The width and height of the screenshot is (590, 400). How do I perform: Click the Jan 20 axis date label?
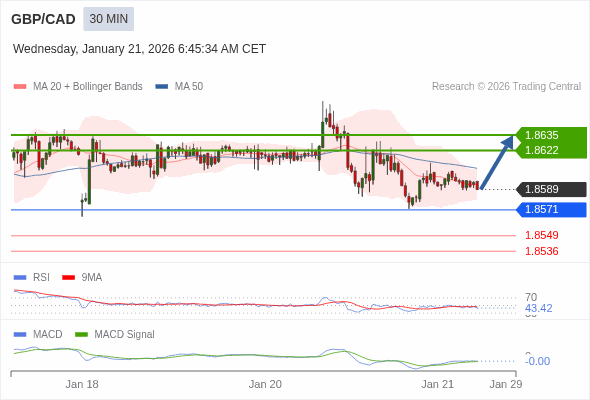point(265,384)
